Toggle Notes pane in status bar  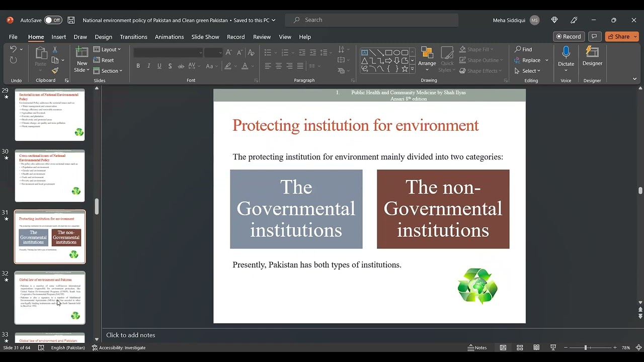(477, 347)
